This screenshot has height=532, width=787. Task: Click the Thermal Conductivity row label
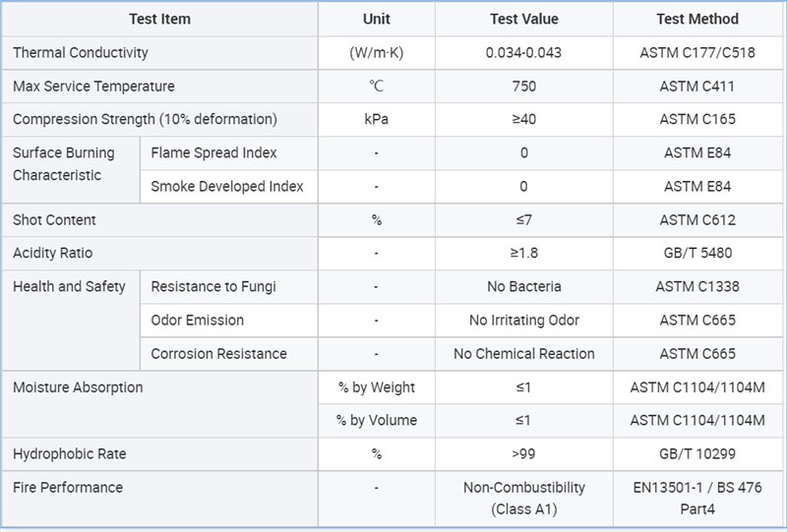coord(81,53)
